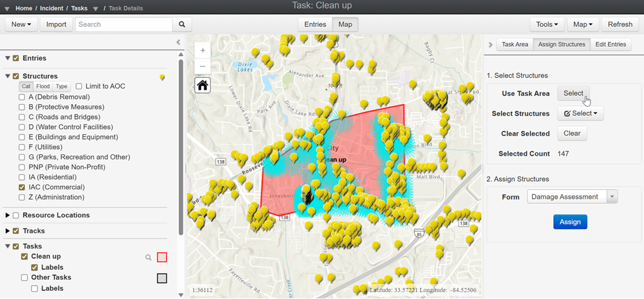Open the Task Area tab
Image resolution: width=644 pixels, height=299 pixels.
[515, 44]
